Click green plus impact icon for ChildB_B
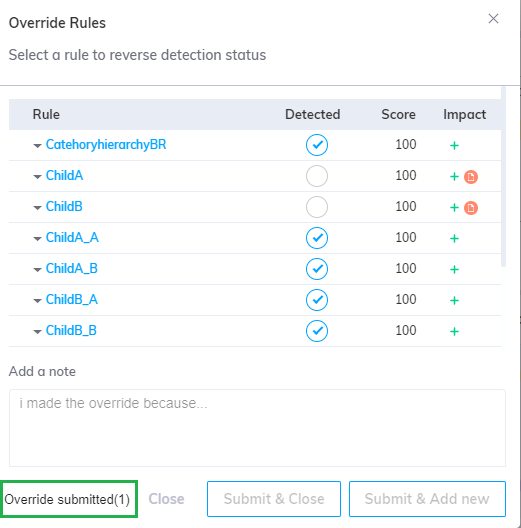The image size is (521, 528). (454, 331)
